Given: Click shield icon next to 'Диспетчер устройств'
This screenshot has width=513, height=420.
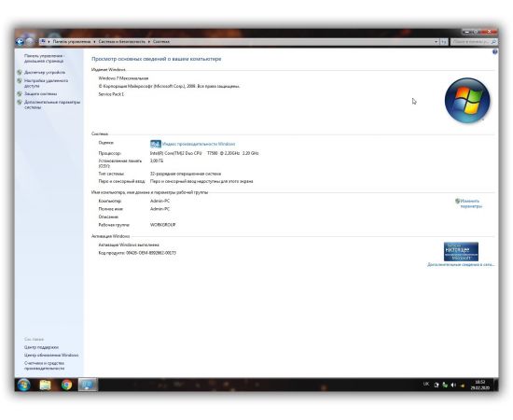Looking at the screenshot, I should coord(20,73).
